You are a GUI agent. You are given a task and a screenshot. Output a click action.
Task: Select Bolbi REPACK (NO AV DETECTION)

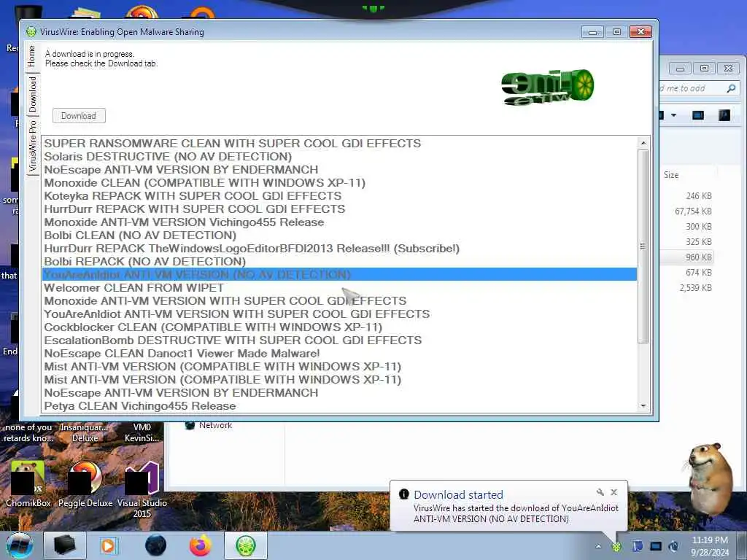[339, 262]
